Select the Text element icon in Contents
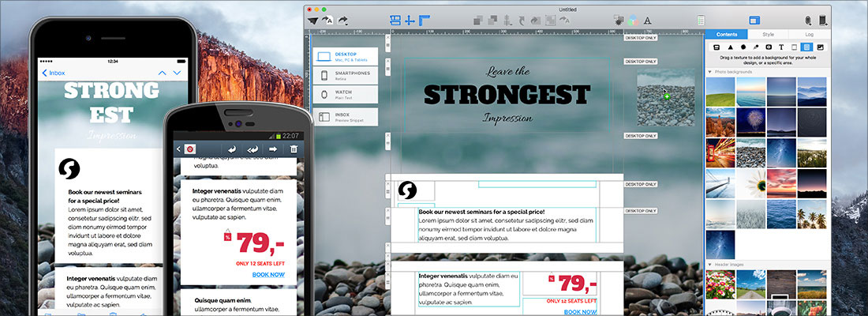This screenshot has height=316, width=868. pyautogui.click(x=781, y=47)
